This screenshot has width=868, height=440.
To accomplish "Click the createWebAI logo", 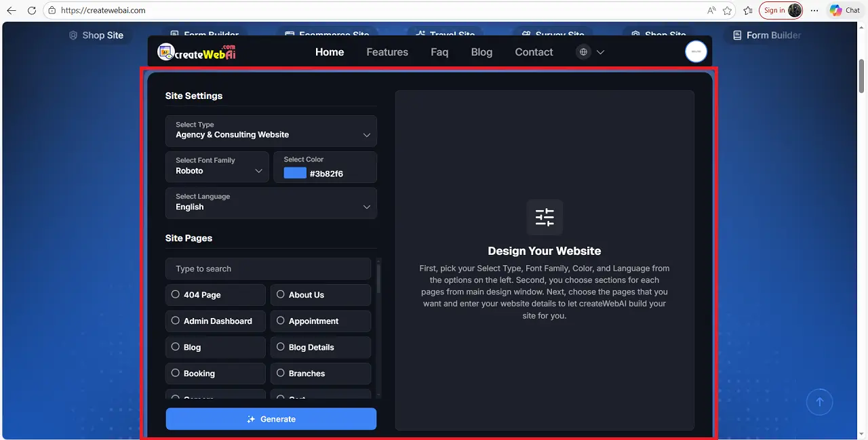I will pyautogui.click(x=197, y=52).
